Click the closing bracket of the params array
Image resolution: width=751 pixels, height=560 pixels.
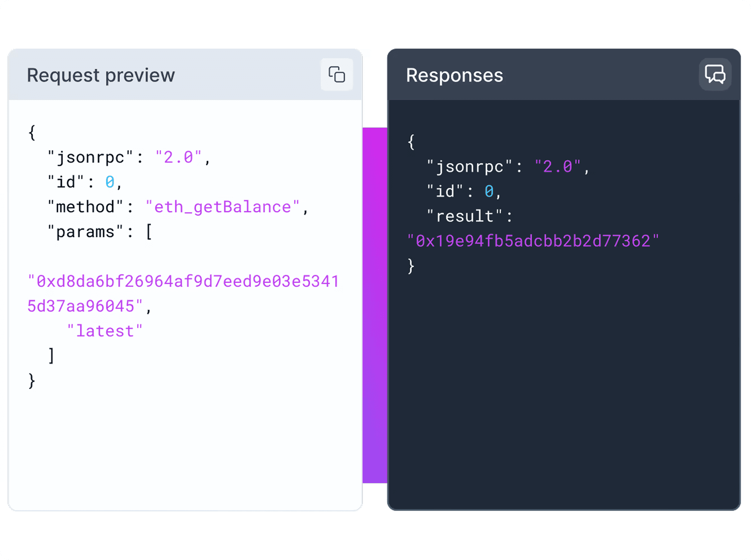(51, 355)
